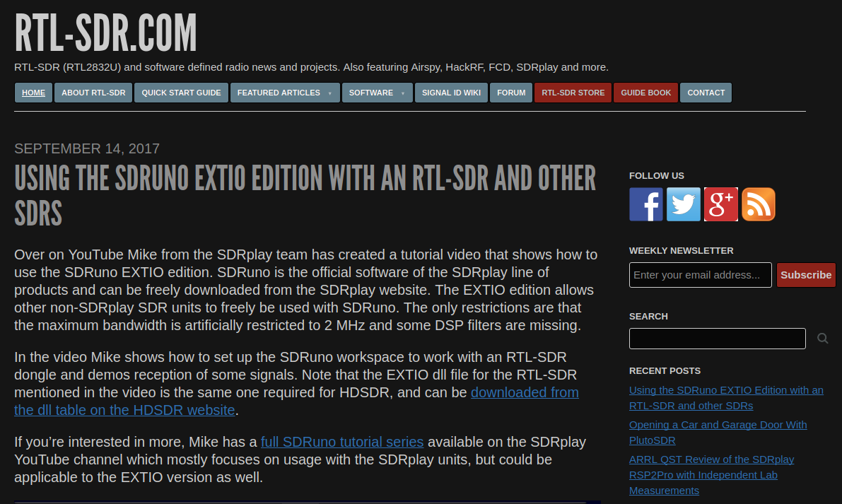Expand the Software menu dropdown arrow
Viewport: 842px width, 504px height.
403,93
